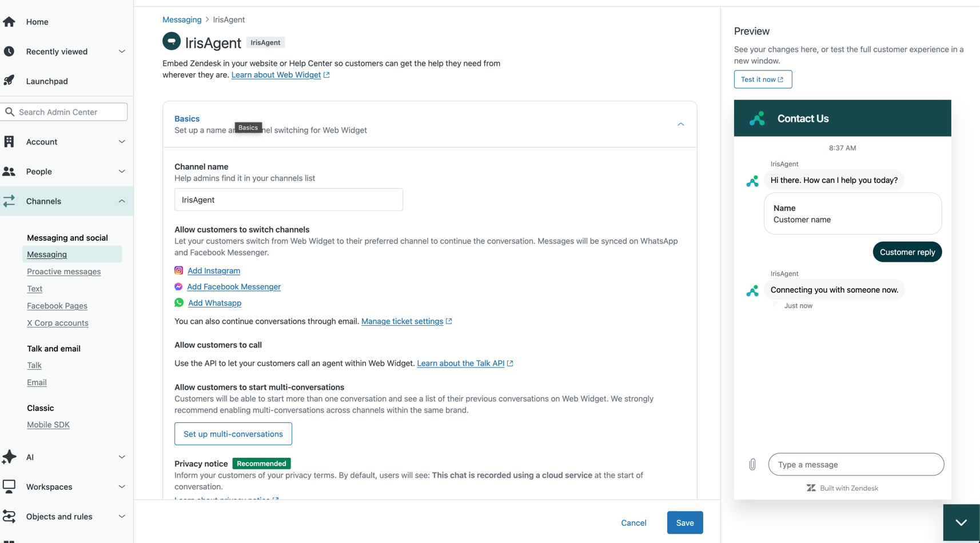Image resolution: width=980 pixels, height=543 pixels.
Task: Collapse the Basics section
Action: pyautogui.click(x=681, y=124)
